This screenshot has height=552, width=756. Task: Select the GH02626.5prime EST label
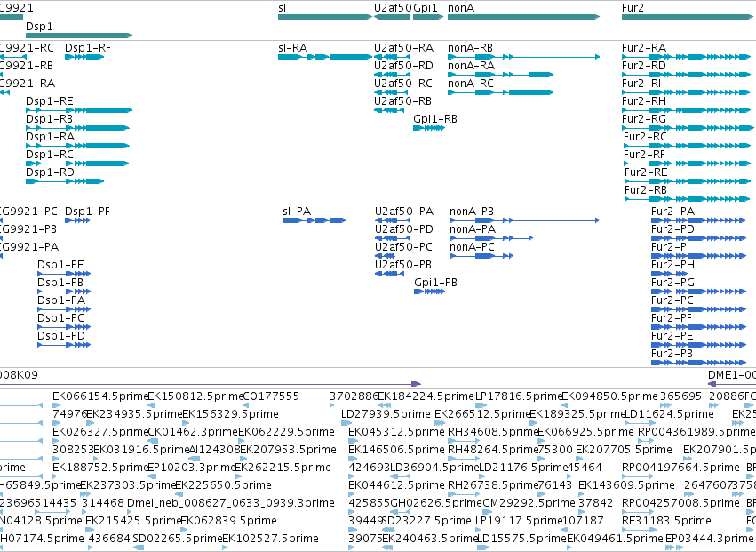(x=436, y=502)
